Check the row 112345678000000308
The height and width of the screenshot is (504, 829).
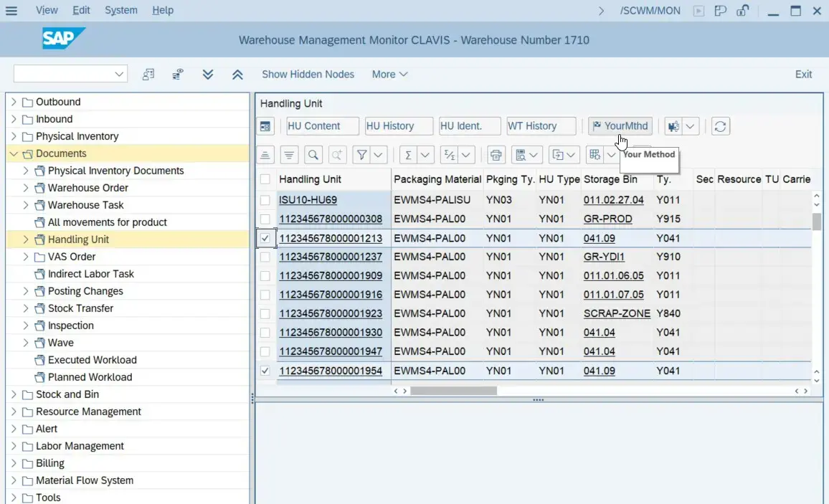(x=265, y=219)
